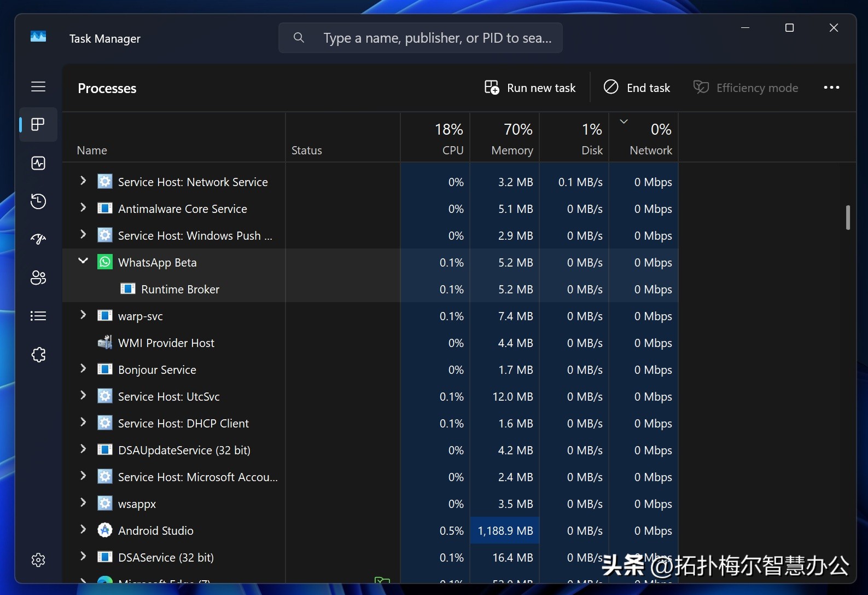The height and width of the screenshot is (595, 868).
Task: Click the process search input field
Action: point(421,38)
